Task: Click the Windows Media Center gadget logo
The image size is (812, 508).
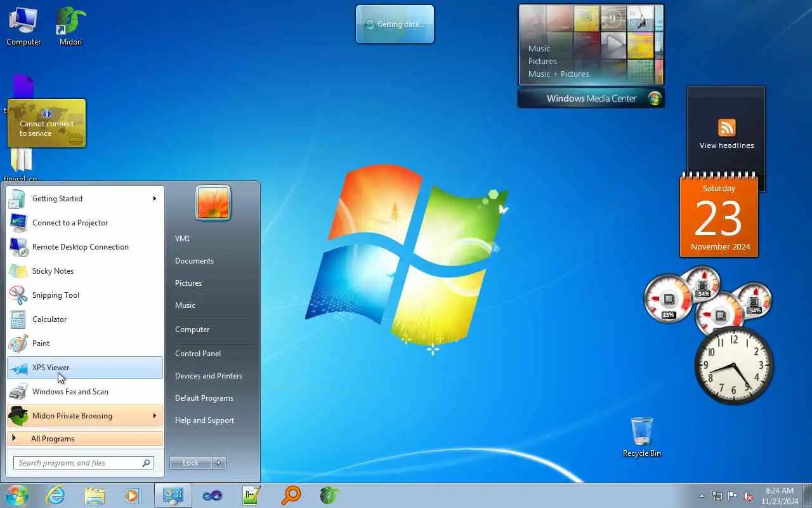Action: coord(654,98)
